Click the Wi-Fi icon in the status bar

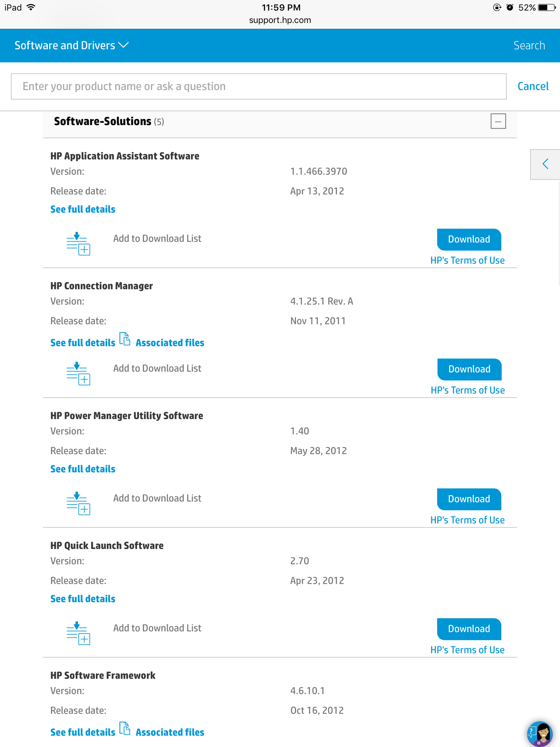[x=30, y=7]
